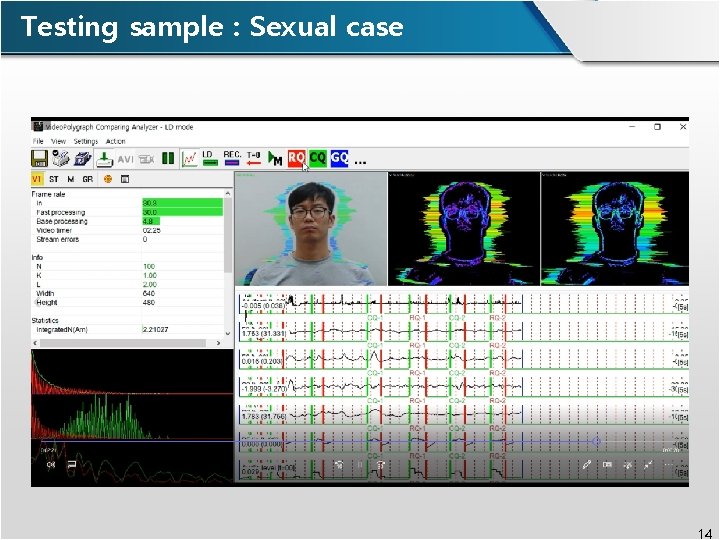Click the horizontal scrollbar right arrow

219,343
